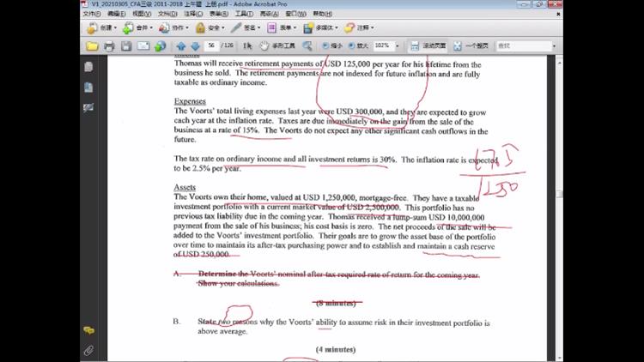Viewport: 644px width, 362px height.
Task: Click the Zoom out (缩小) button
Action: [332, 45]
